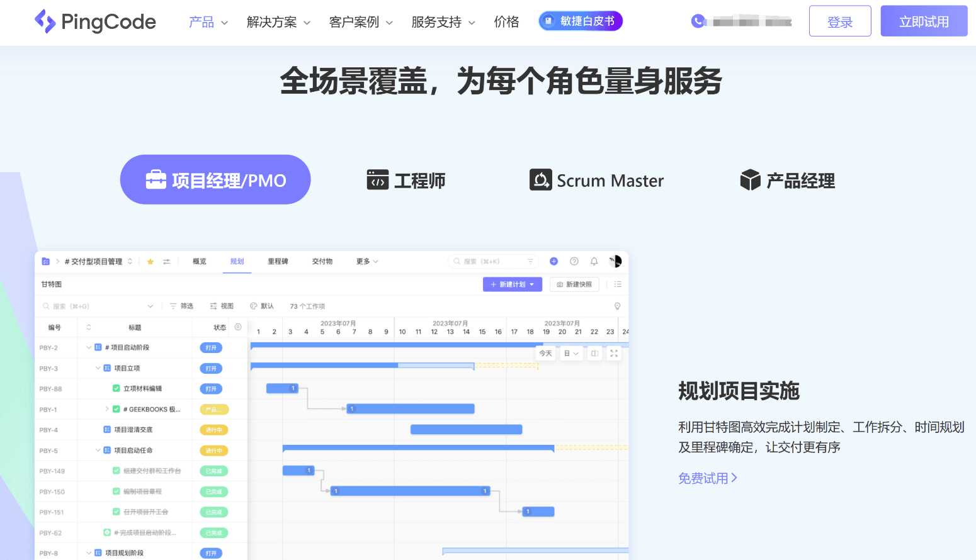Click the type icon of 项目澄清交底
The height and width of the screenshot is (560, 976).
point(107,430)
